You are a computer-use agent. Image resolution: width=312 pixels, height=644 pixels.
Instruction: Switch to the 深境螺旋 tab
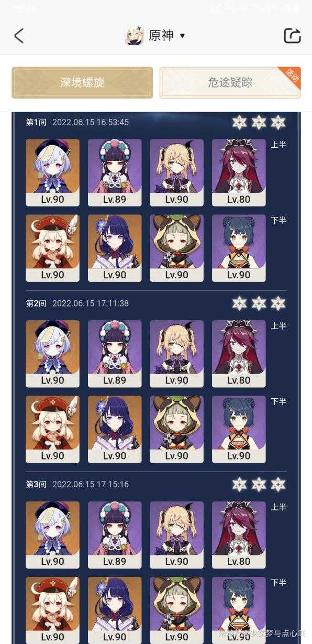coord(82,82)
